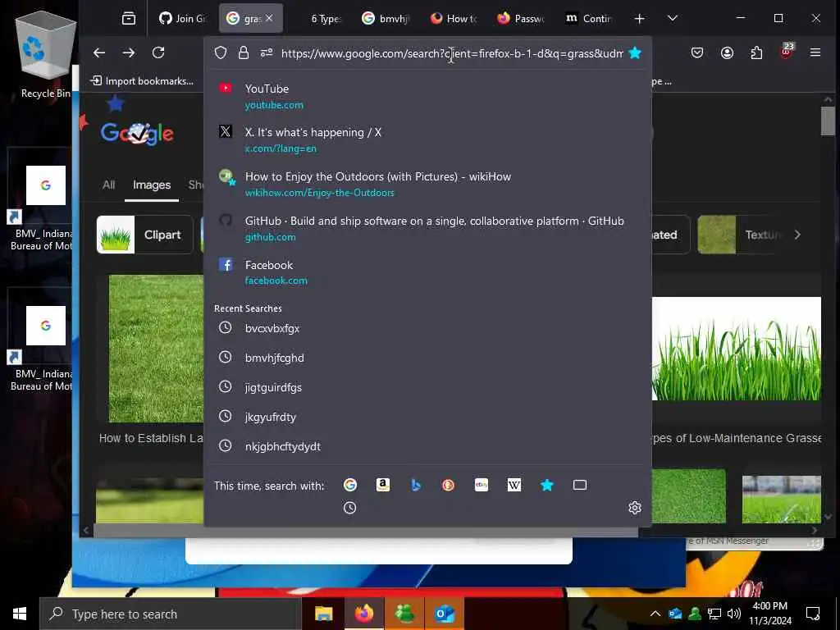840x630 pixels.
Task: Click the Google logo
Action: click(137, 133)
